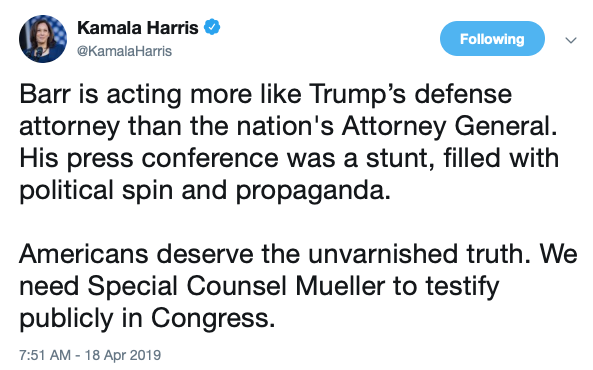Click the word "Barr" starting the tweet

tap(45, 94)
